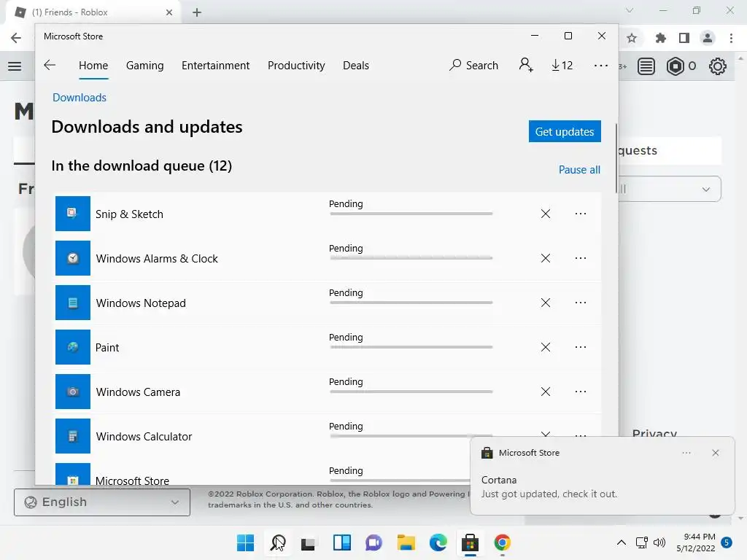Go back in Microsoft Store
747x560 pixels.
[50, 65]
